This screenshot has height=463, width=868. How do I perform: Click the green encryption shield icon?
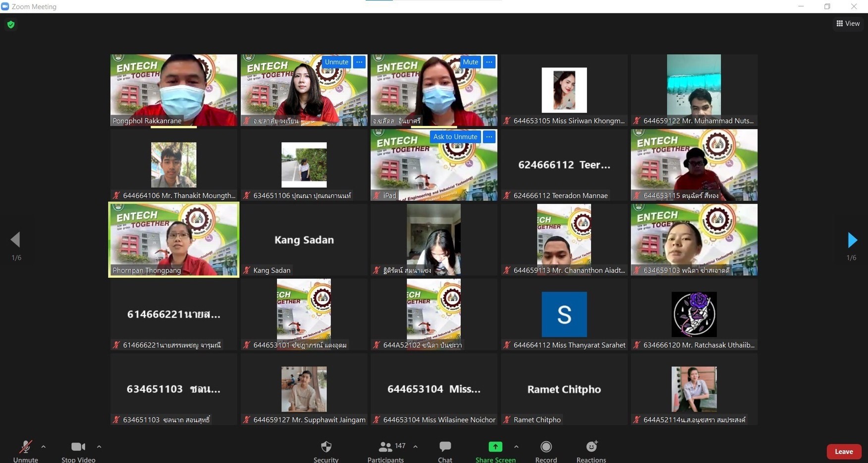point(11,24)
